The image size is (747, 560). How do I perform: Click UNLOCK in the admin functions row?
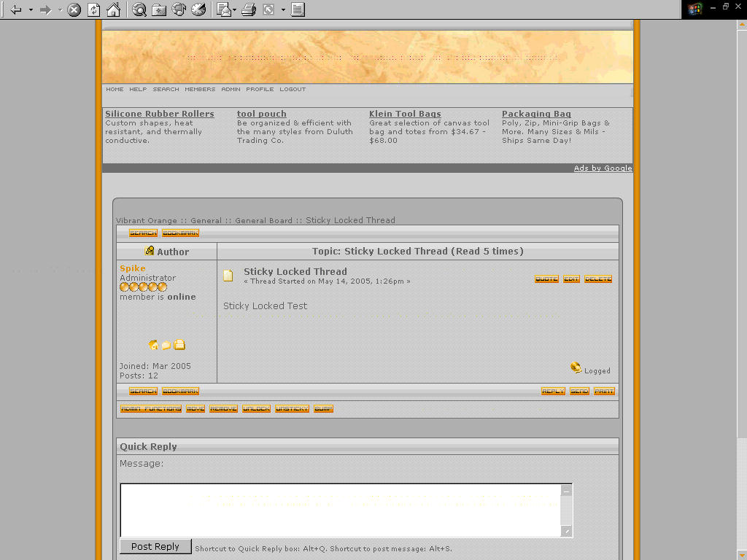point(256,408)
